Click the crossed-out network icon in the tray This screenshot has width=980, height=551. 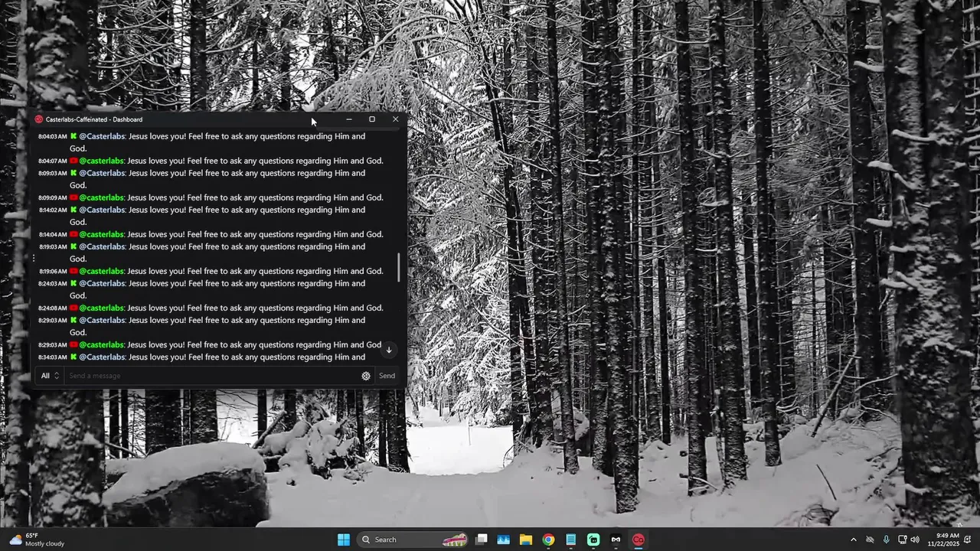(870, 540)
